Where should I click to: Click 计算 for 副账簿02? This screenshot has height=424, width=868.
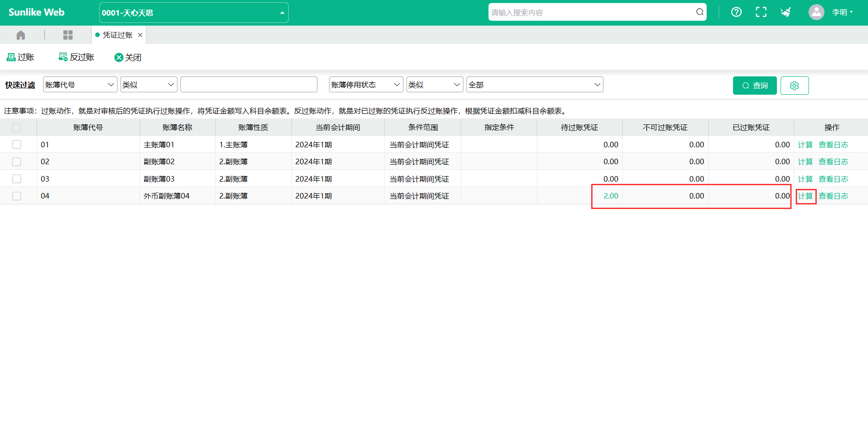click(x=805, y=162)
